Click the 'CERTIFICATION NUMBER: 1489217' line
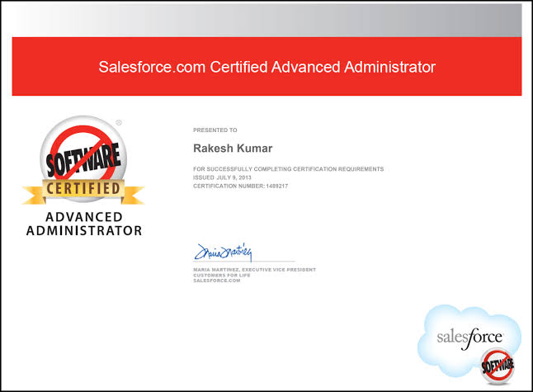The height and width of the screenshot is (392, 533). (240, 186)
